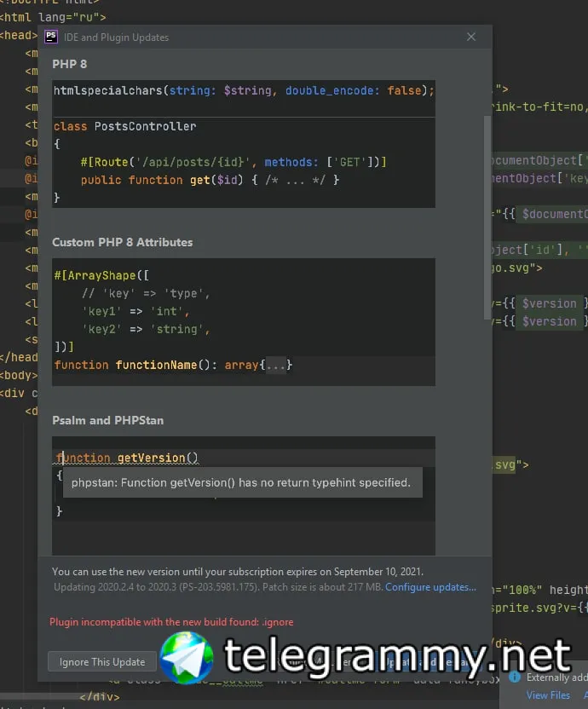Image resolution: width=588 pixels, height=709 pixels.
Task: Click the </head> closing tag in editor
Action: (x=19, y=357)
